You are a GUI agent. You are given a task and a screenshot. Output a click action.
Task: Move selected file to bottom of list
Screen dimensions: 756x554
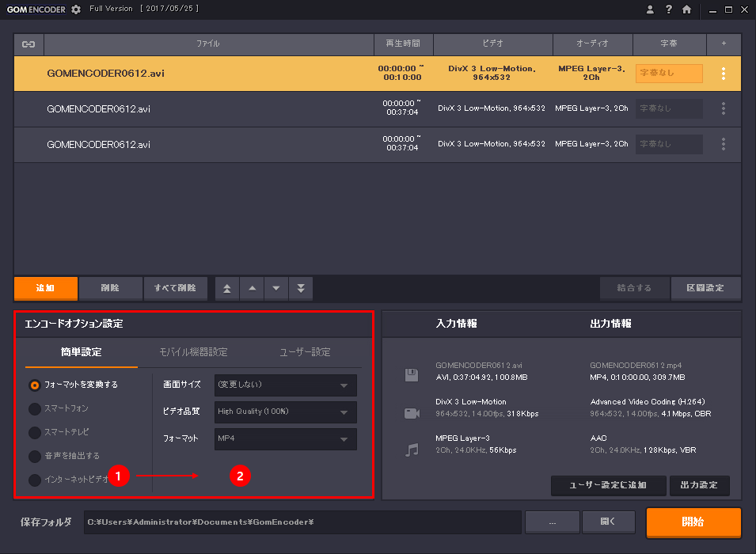[301, 288]
